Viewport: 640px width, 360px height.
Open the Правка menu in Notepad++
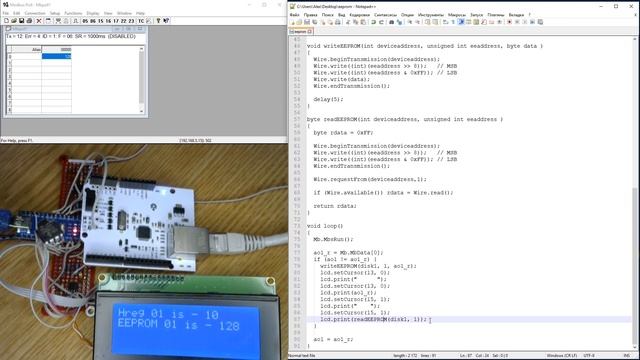click(x=310, y=15)
